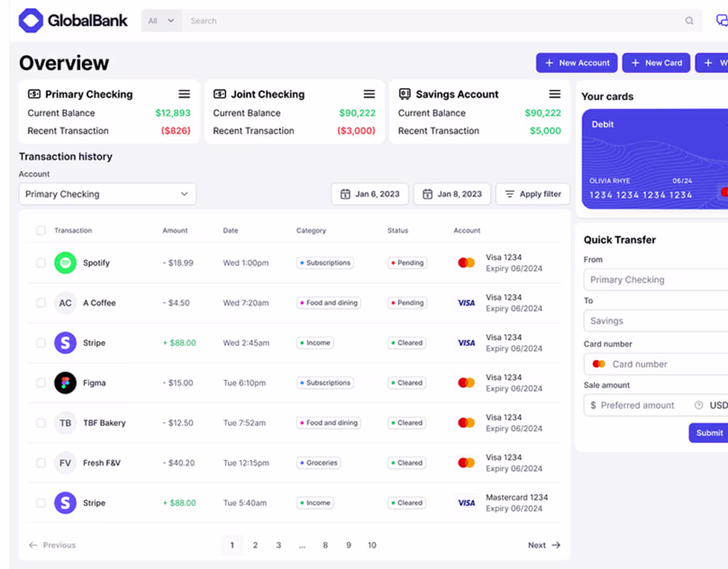
Task: Click the filter icon on Apply filter
Action: (510, 194)
